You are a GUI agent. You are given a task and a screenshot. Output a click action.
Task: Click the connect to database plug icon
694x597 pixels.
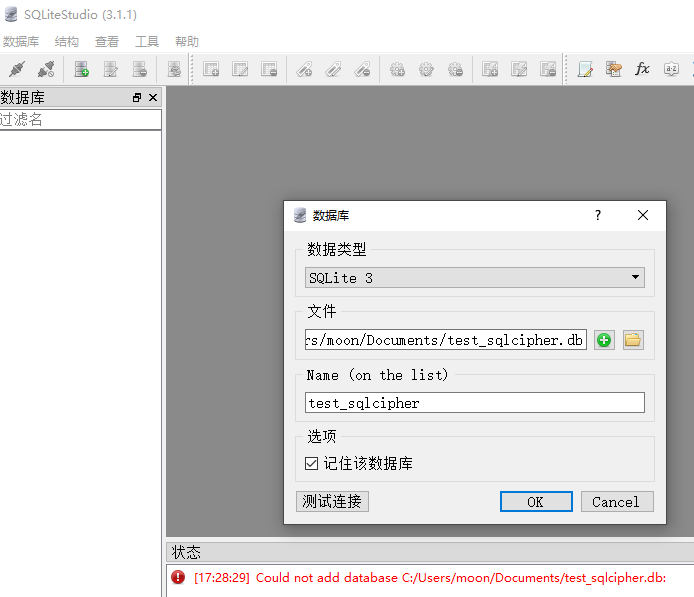(x=17, y=69)
